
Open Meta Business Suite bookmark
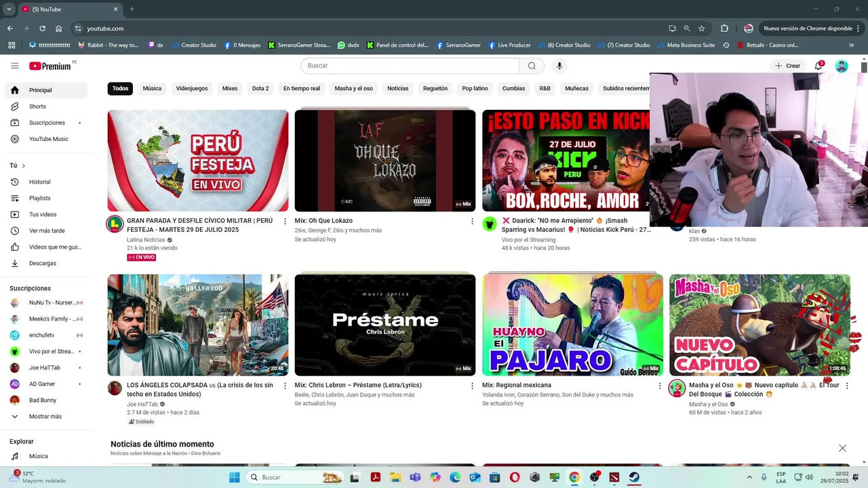(x=685, y=45)
